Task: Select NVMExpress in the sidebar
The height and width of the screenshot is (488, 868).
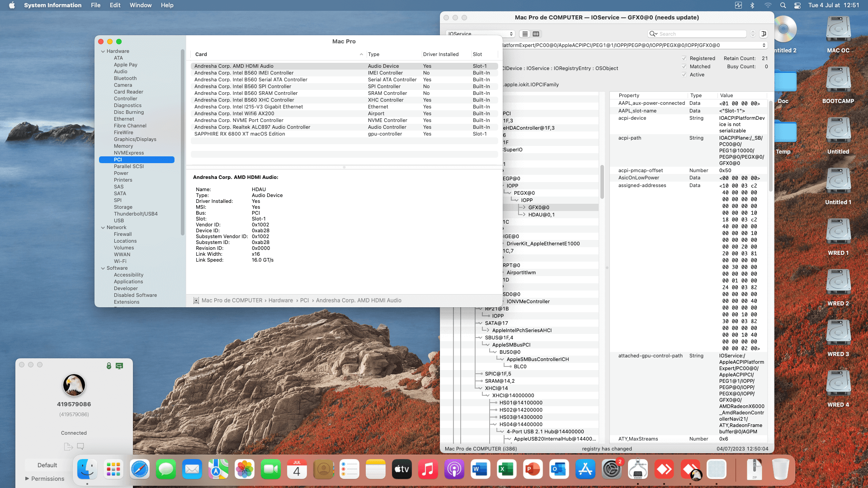Action: click(x=129, y=153)
